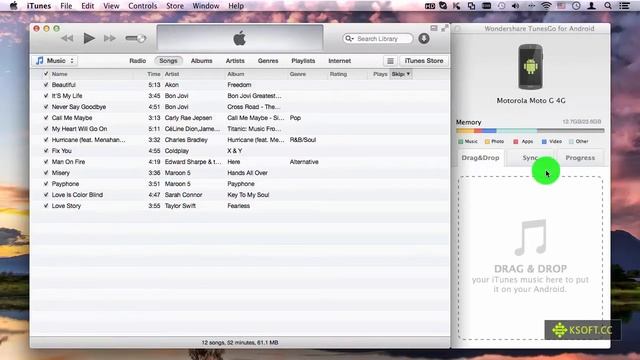Skip to previous track with rewind button
This screenshot has height=360, width=640.
click(67, 38)
